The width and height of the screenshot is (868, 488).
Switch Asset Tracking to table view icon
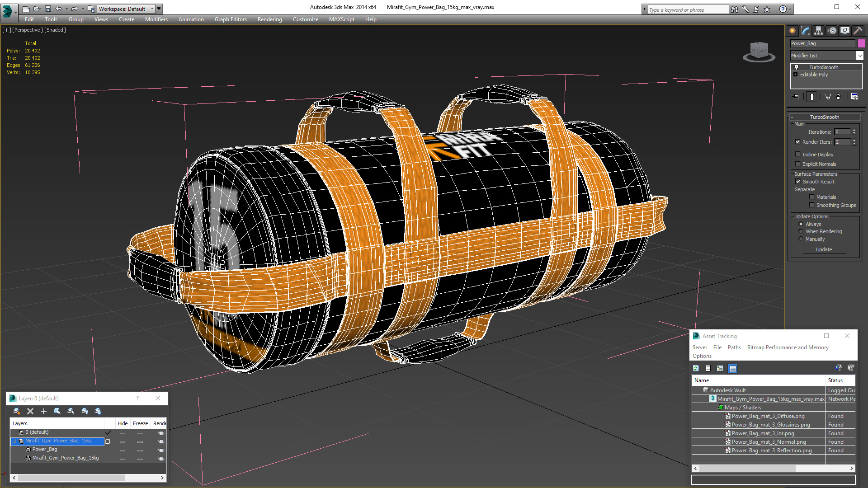pos(733,368)
